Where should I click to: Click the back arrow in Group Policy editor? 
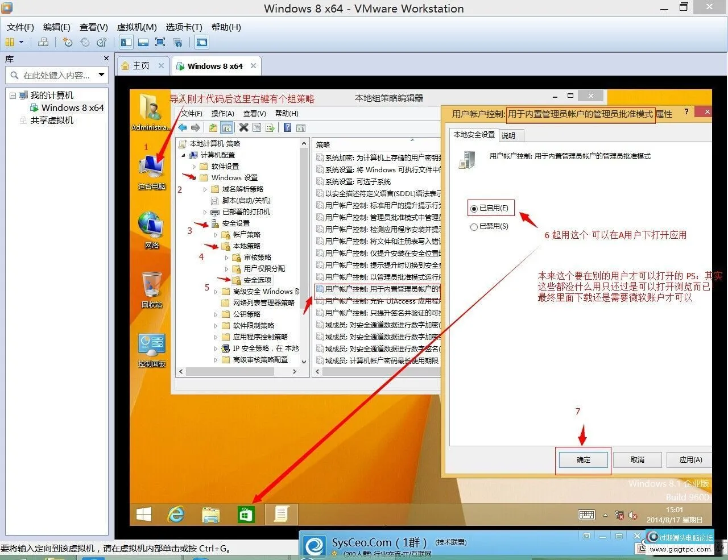tap(182, 127)
